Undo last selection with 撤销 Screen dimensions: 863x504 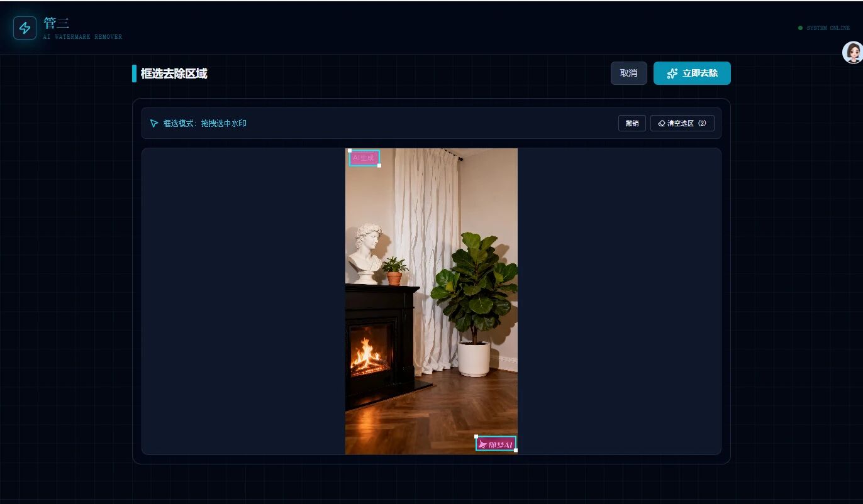tap(632, 124)
